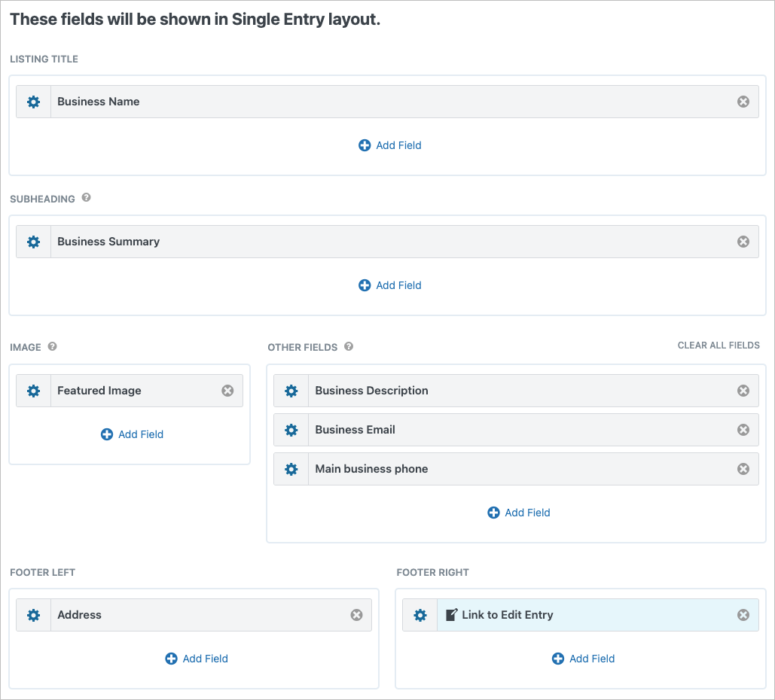This screenshot has width=775, height=700.
Task: Open Link to Edit Entry settings gear
Action: tap(420, 615)
